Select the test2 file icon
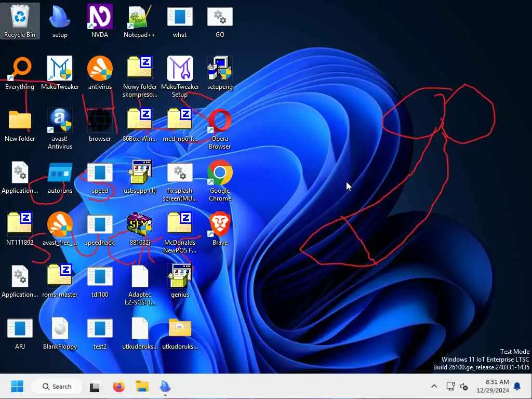This screenshot has height=399, width=532. [x=100, y=333]
